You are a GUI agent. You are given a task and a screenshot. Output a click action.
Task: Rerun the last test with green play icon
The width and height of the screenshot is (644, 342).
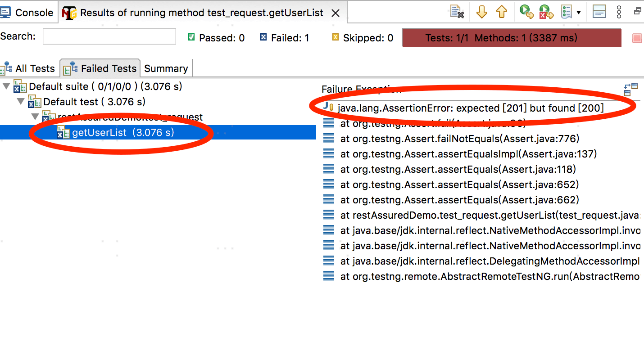click(x=526, y=12)
